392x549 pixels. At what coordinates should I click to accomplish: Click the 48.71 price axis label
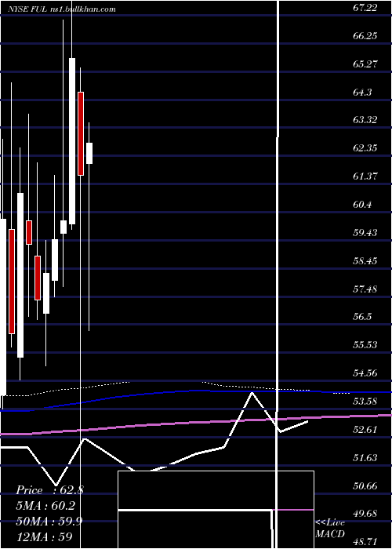(365, 542)
